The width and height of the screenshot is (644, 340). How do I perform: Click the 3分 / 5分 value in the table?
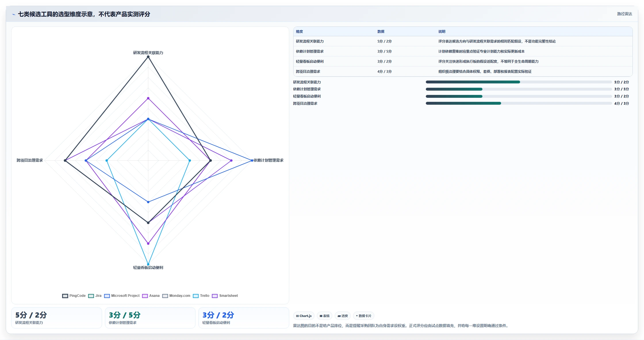pyautogui.click(x=384, y=51)
